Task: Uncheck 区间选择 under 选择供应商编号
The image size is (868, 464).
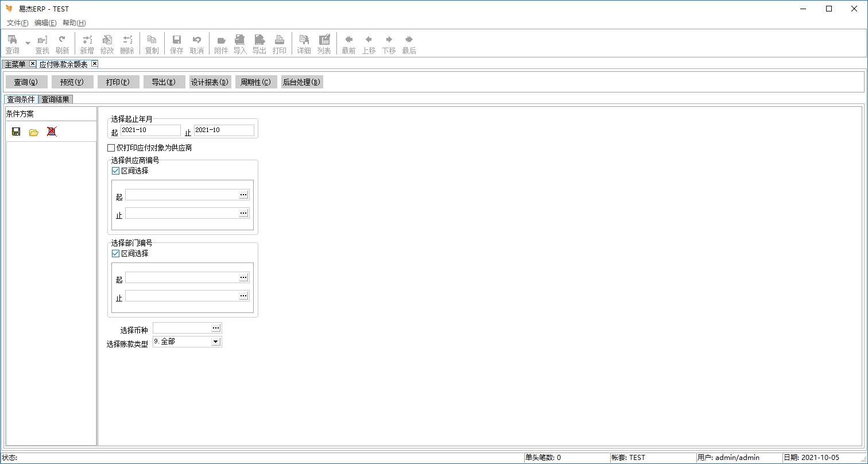Action: (x=116, y=171)
